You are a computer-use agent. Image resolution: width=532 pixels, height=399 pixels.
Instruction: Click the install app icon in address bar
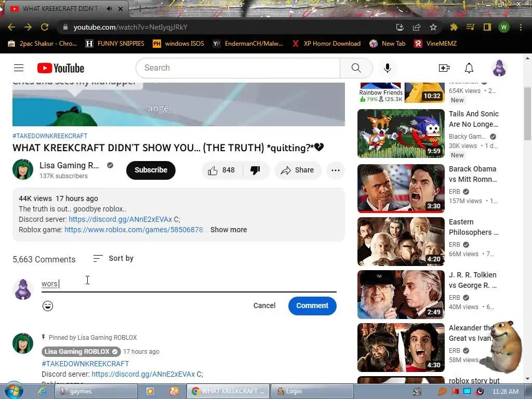point(400,27)
